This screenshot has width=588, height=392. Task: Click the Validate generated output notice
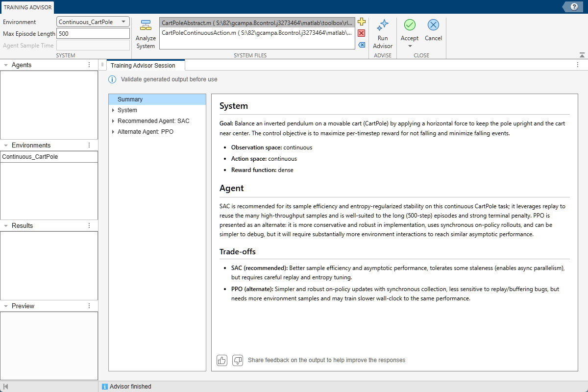[x=169, y=79]
